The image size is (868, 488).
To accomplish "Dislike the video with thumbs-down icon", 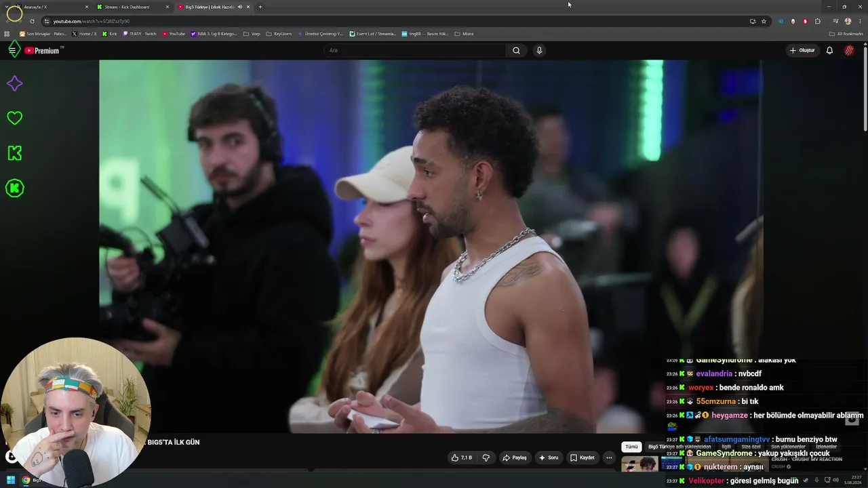I will [x=486, y=457].
